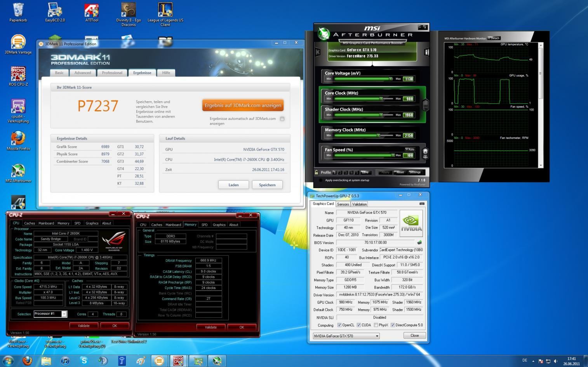Toggle Afterburner link core and shader clocks icon
The width and height of the screenshot is (588, 367).
[x=425, y=105]
